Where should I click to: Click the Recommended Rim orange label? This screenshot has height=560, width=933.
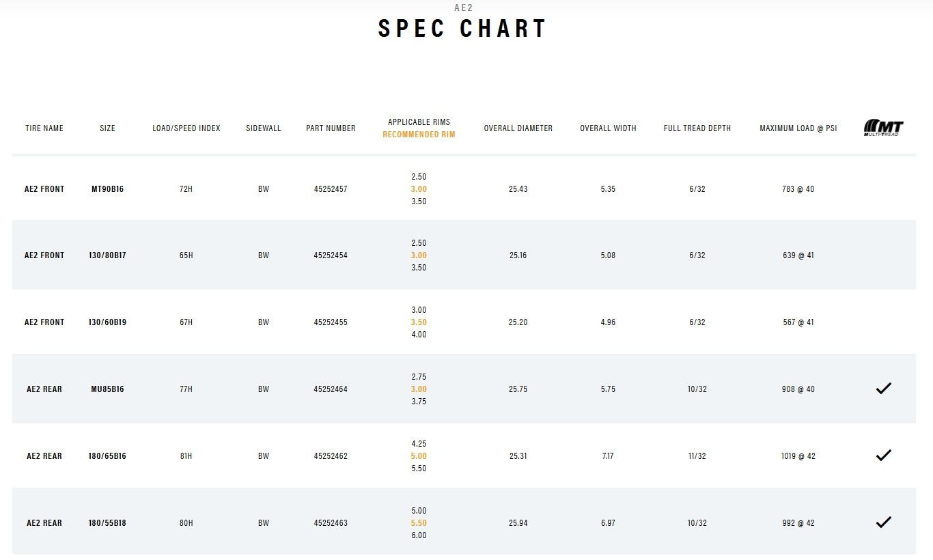419,135
